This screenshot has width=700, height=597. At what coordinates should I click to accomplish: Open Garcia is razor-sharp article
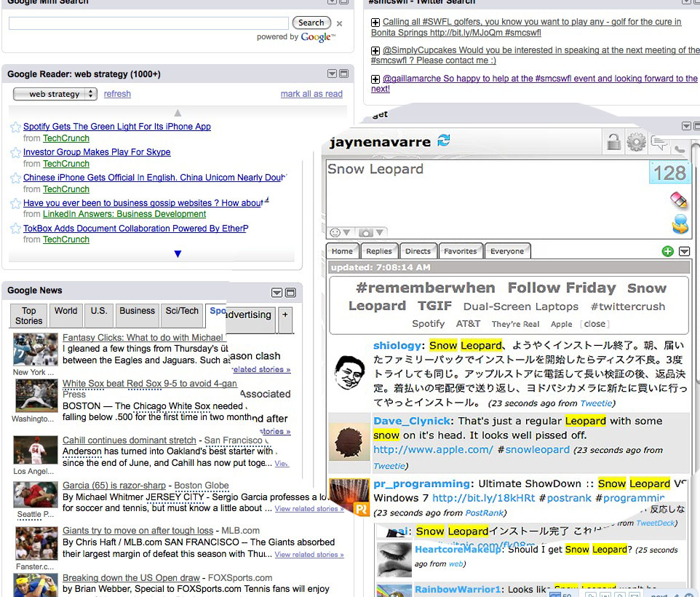(114, 486)
